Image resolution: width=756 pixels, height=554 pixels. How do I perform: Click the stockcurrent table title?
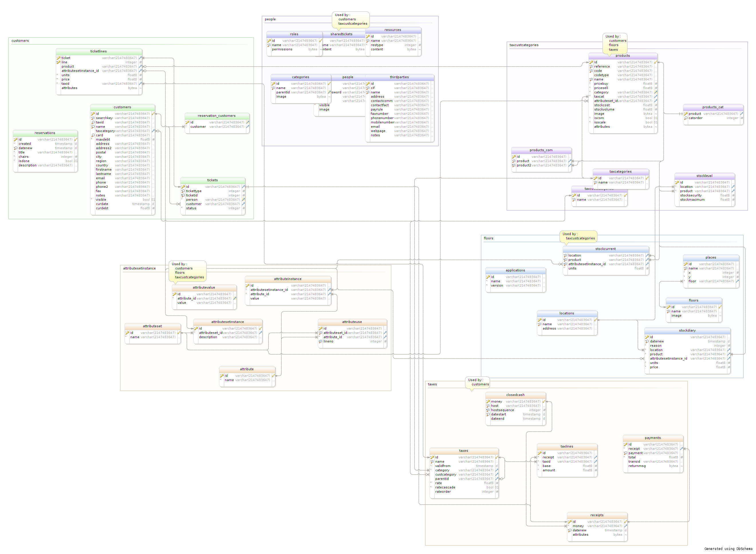605,249
